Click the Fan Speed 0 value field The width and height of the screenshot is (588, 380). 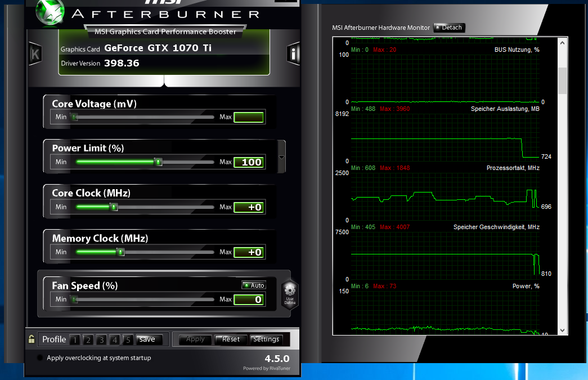(x=249, y=299)
